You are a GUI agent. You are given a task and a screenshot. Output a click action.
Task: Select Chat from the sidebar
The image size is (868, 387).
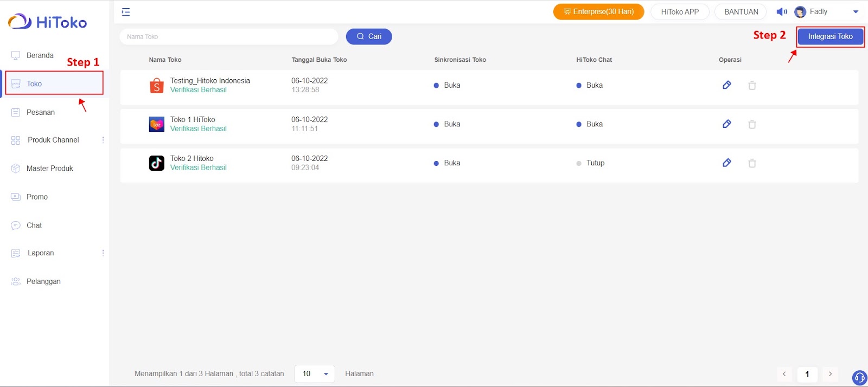click(34, 225)
